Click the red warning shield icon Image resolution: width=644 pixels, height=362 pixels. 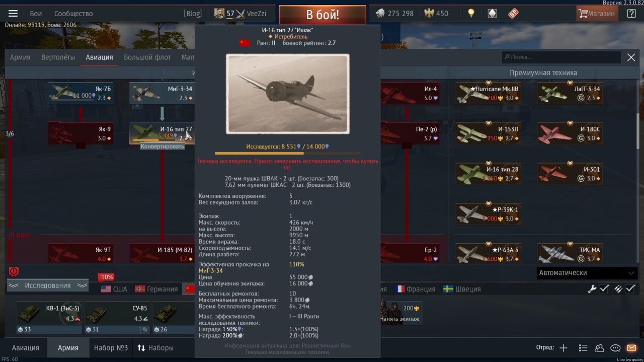[14, 272]
